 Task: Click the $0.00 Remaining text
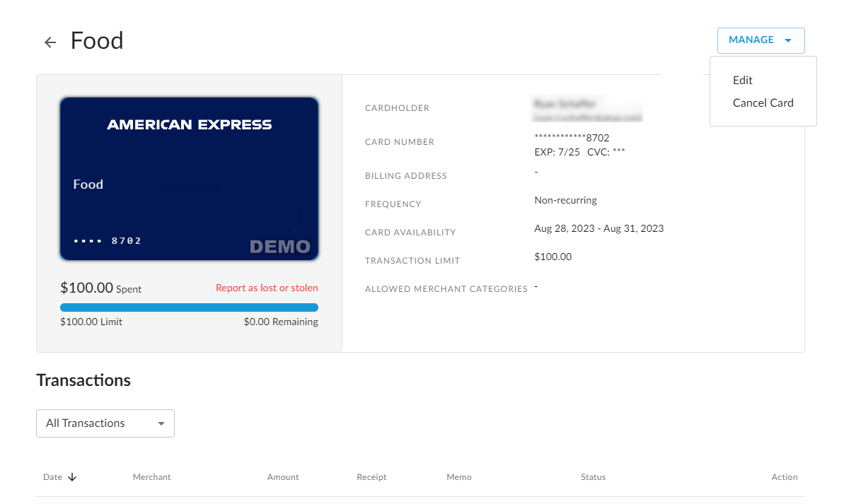280,322
